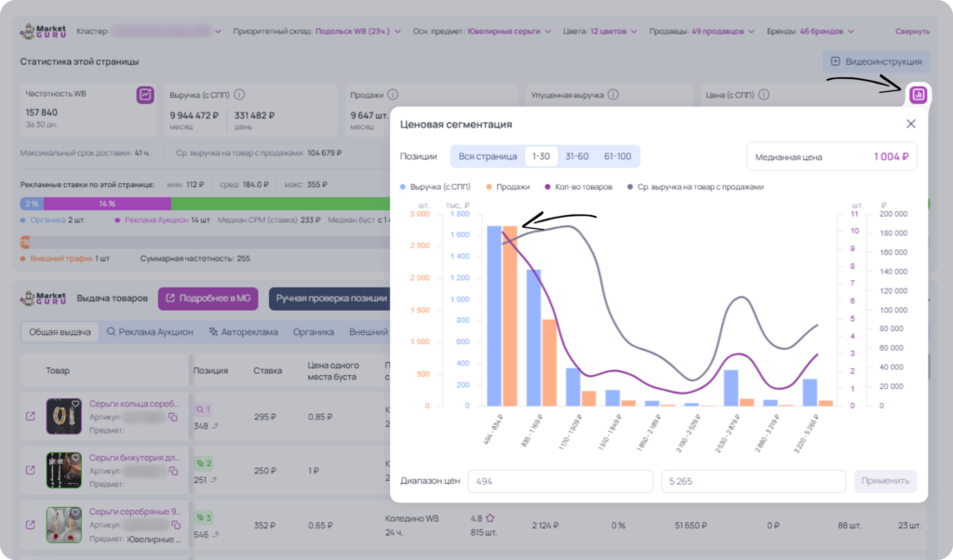Toggle the Выручка (с СПП) legend series

(x=436, y=187)
